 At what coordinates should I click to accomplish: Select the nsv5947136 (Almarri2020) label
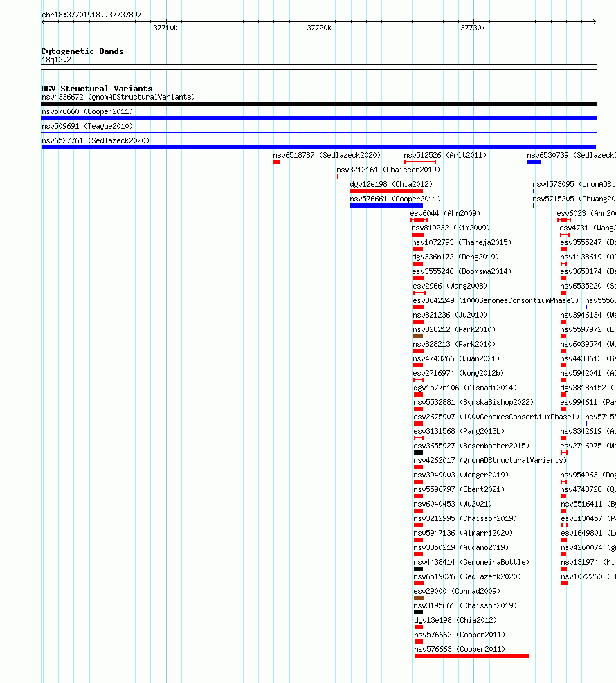click(x=464, y=533)
